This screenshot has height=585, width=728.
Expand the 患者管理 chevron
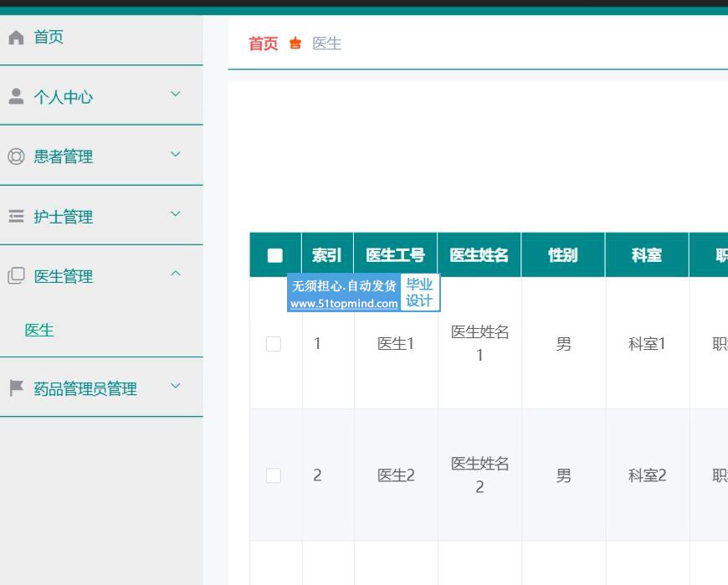(176, 154)
